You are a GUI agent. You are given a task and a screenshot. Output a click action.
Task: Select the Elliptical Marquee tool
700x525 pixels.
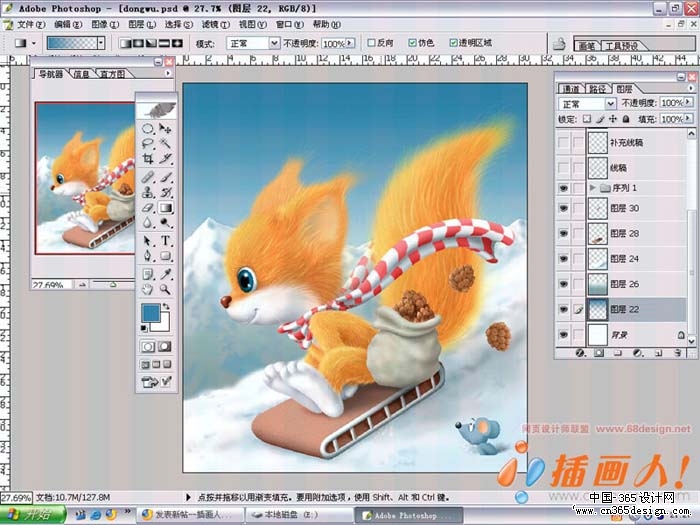coord(148,129)
